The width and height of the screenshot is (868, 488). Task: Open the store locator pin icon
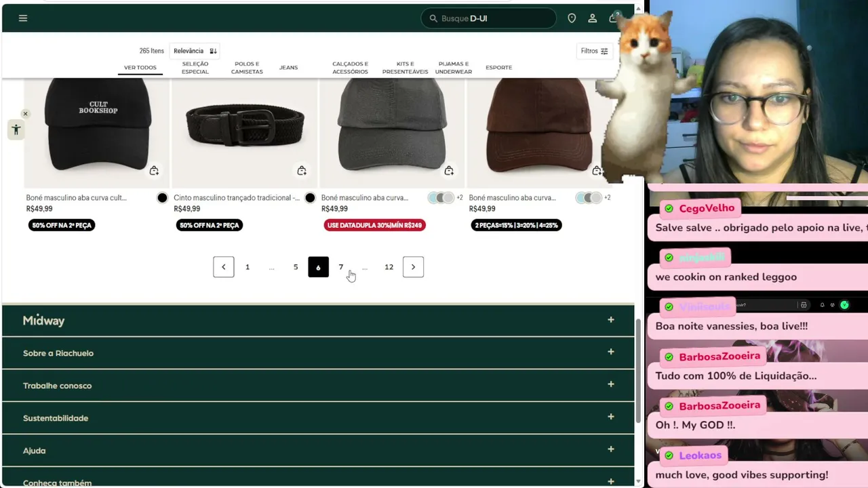[572, 18]
